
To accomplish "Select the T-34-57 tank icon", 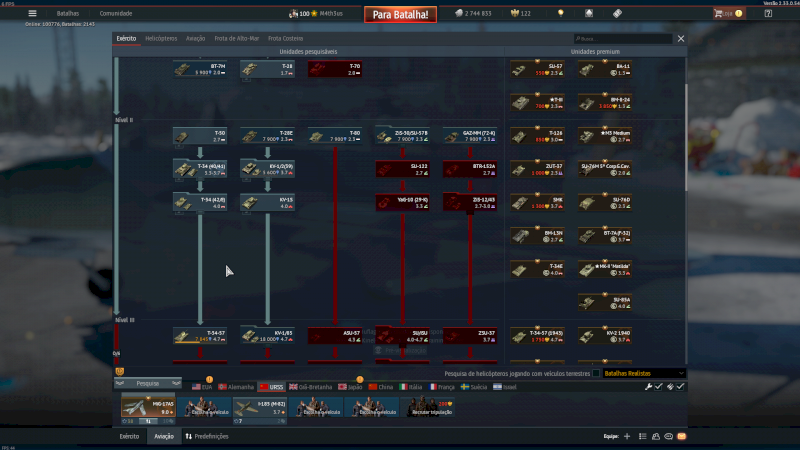I will pos(200,336).
